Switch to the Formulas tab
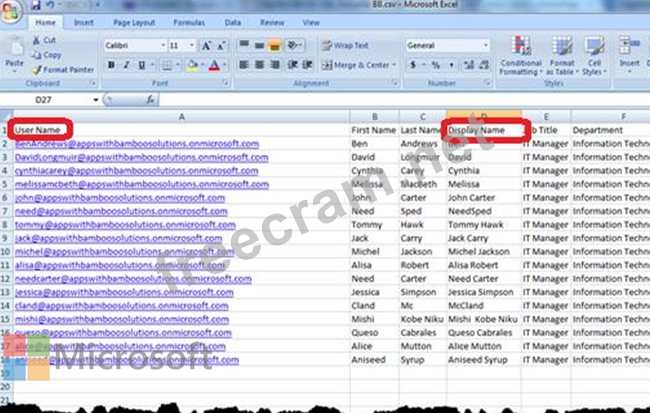The width and height of the screenshot is (650, 413). [189, 22]
